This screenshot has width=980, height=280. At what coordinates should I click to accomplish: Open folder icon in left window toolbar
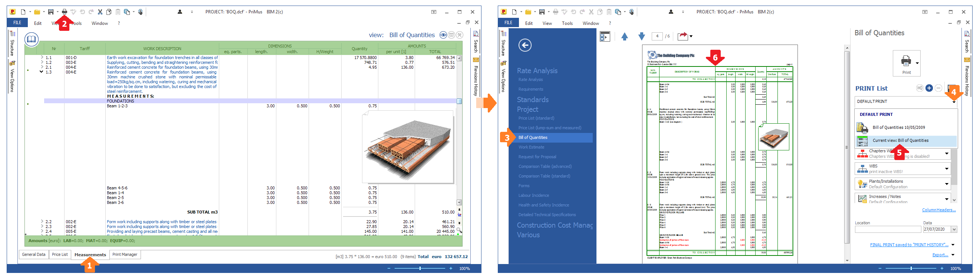pos(37,12)
